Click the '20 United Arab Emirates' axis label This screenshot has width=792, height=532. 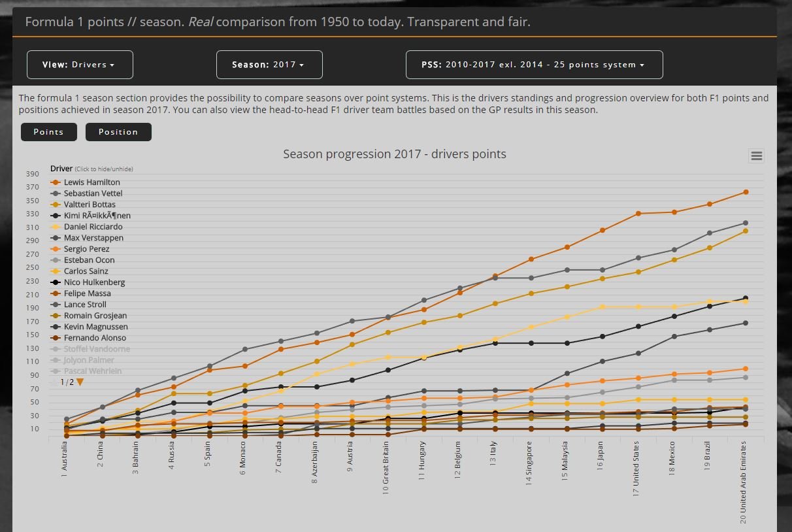coord(744,483)
